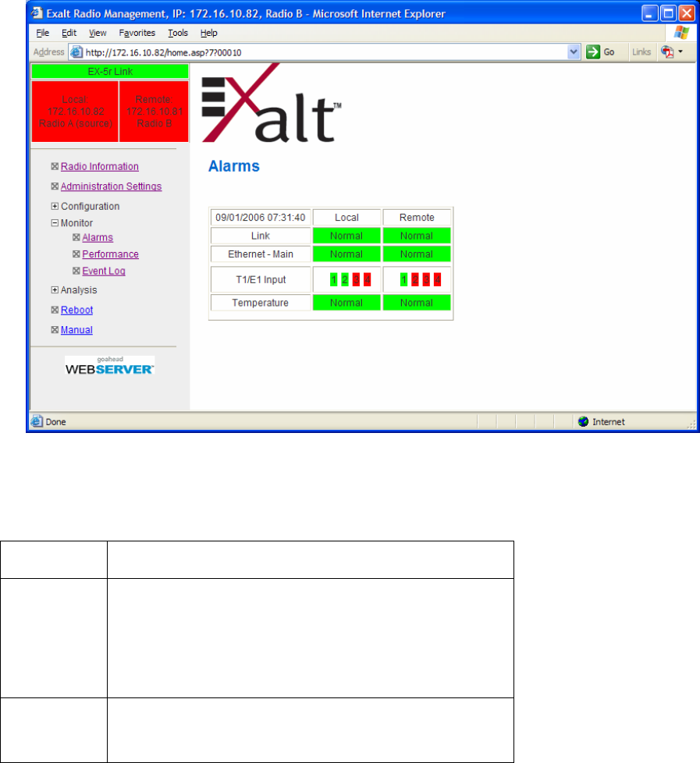This screenshot has width=700, height=763.
Task: Select the EX-5r Link status bar
Action: 110,72
